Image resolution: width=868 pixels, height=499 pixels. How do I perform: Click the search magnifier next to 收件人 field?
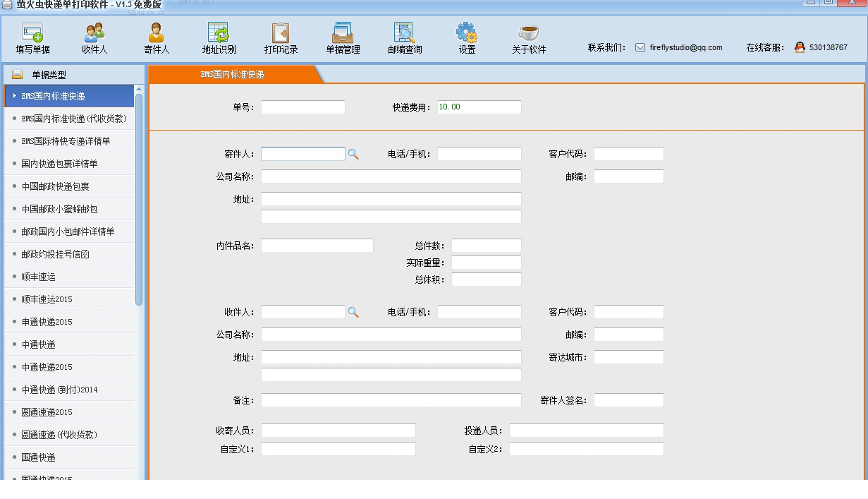tap(353, 312)
